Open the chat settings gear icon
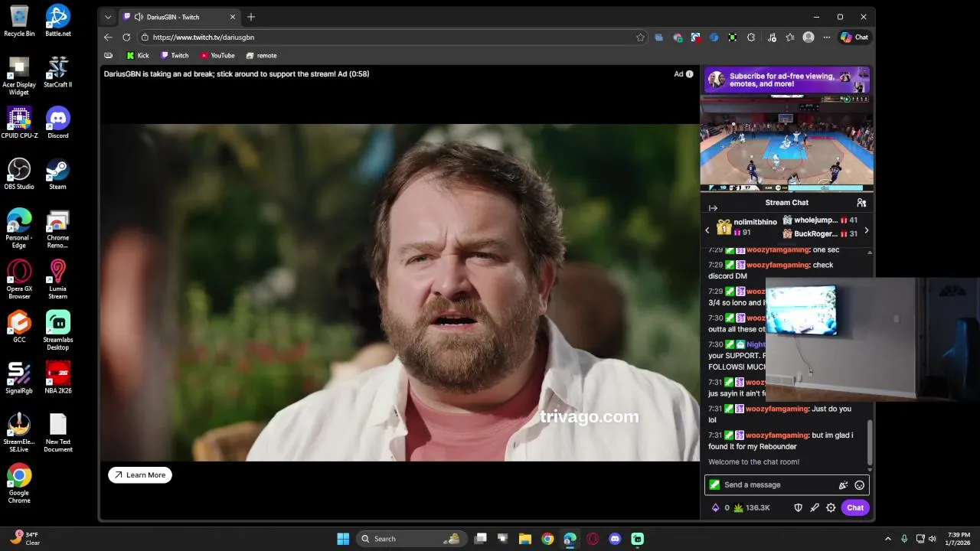This screenshot has width=980, height=551. tap(831, 507)
